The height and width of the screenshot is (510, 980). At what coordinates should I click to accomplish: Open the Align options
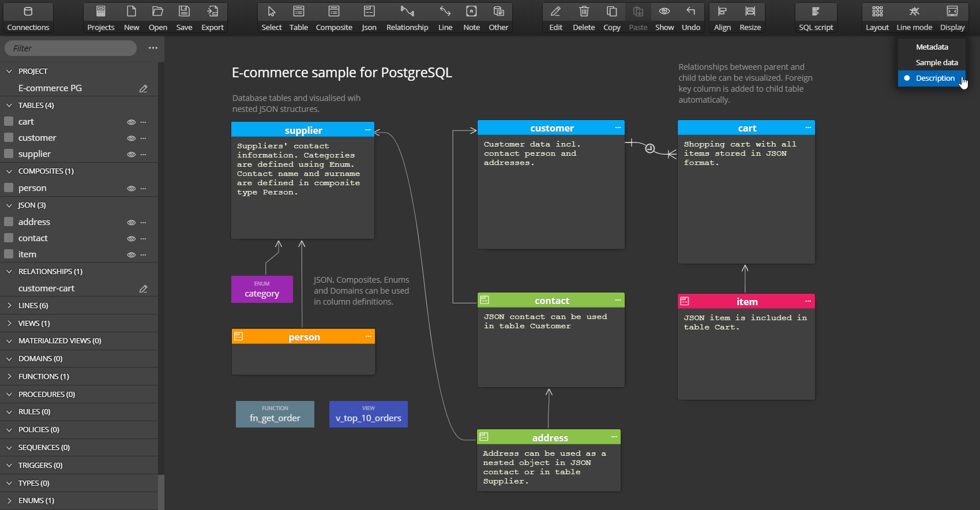(x=722, y=18)
